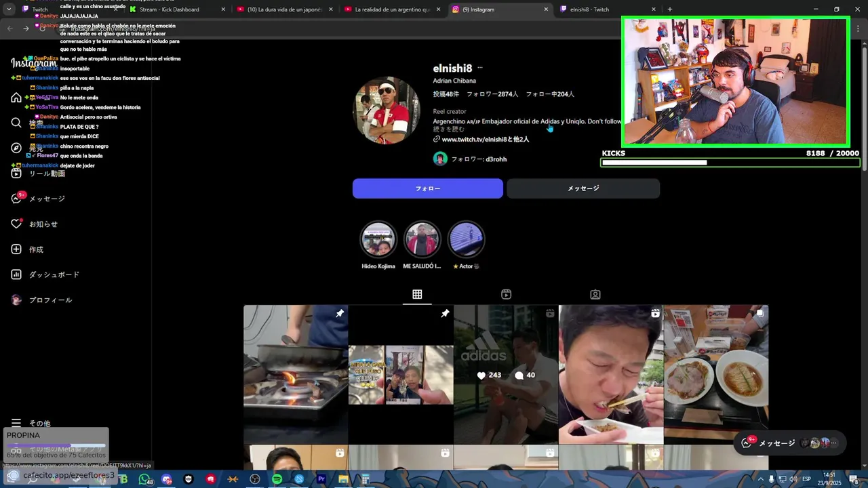Click the フォロワー2874人 count
Image resolution: width=868 pixels, height=488 pixels.
492,94
